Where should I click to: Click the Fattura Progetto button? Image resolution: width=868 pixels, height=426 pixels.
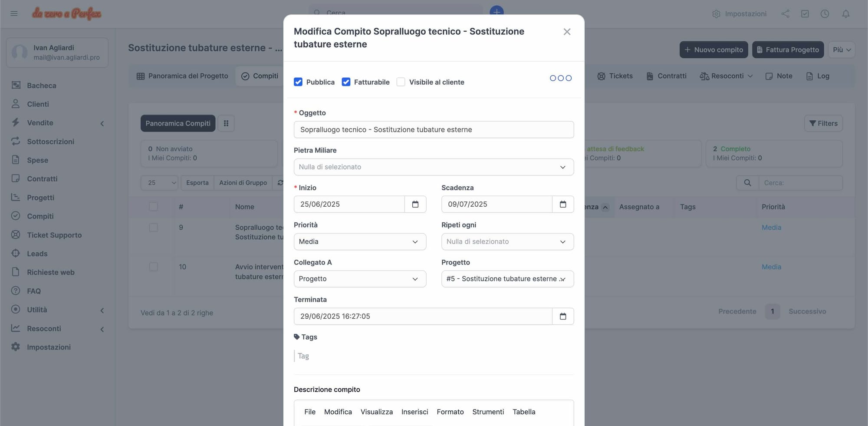[788, 50]
